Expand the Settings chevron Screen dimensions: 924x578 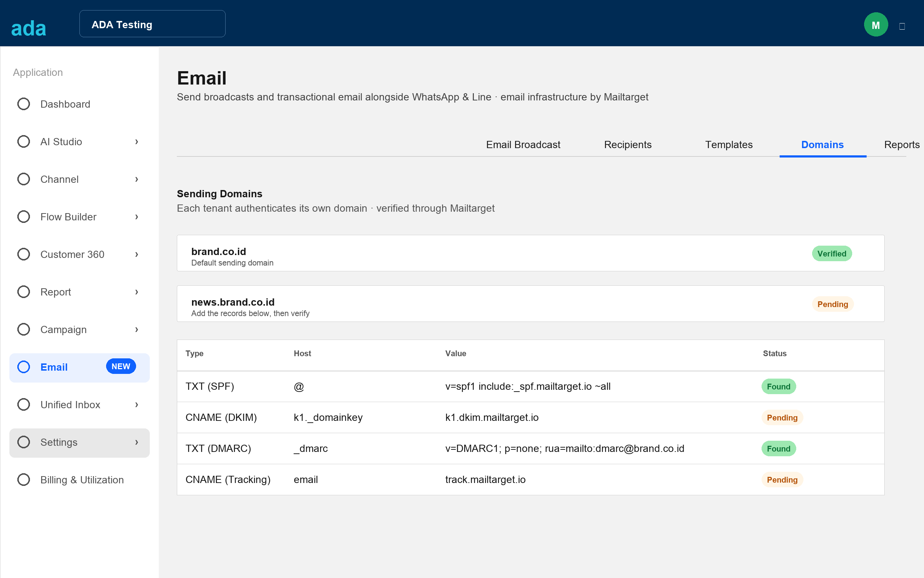(137, 442)
